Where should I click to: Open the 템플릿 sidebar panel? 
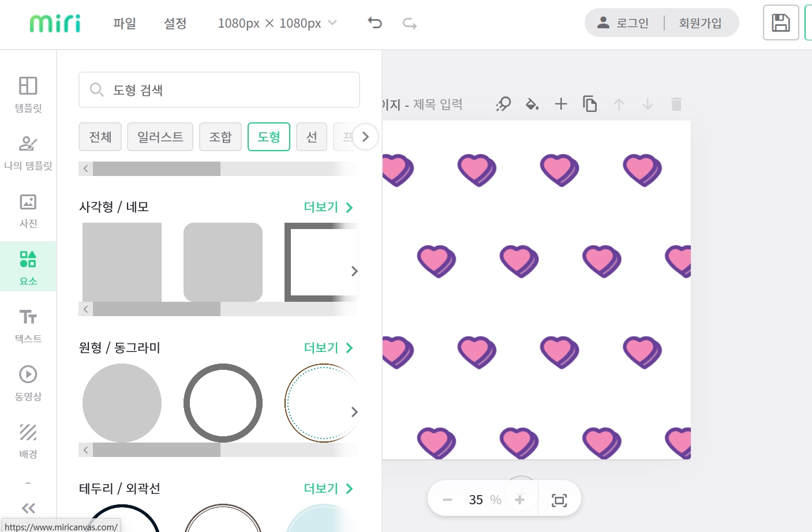tap(28, 95)
